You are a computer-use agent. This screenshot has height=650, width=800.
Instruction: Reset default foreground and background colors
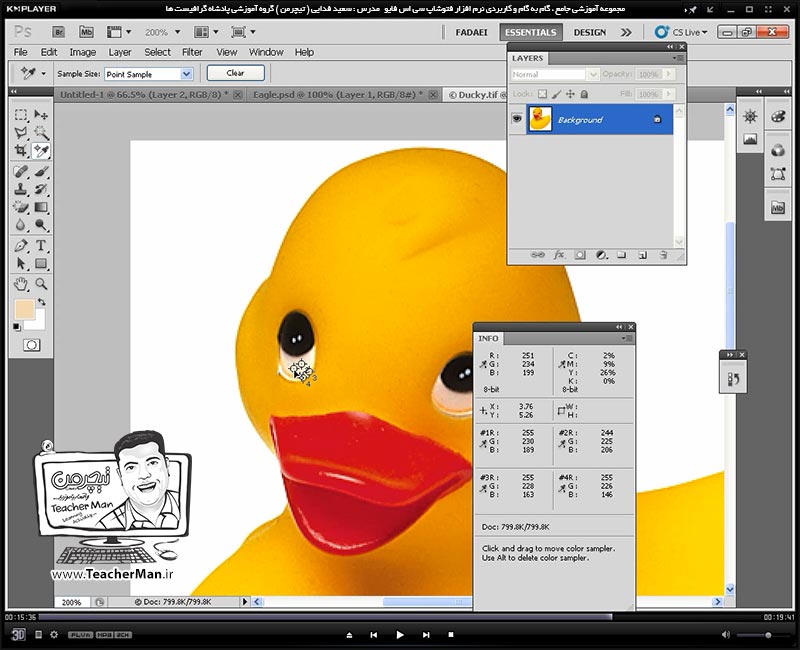tap(17, 327)
